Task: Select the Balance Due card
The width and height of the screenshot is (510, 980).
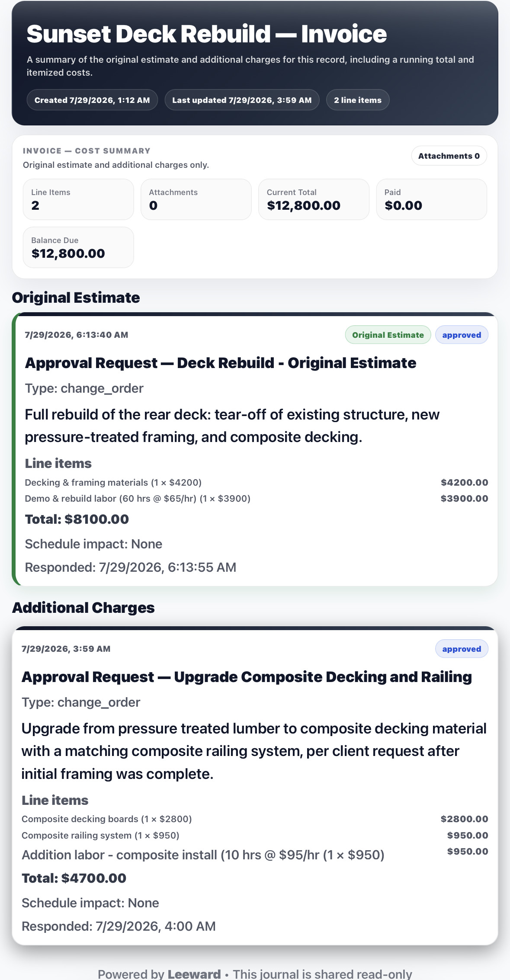Action: tap(78, 247)
